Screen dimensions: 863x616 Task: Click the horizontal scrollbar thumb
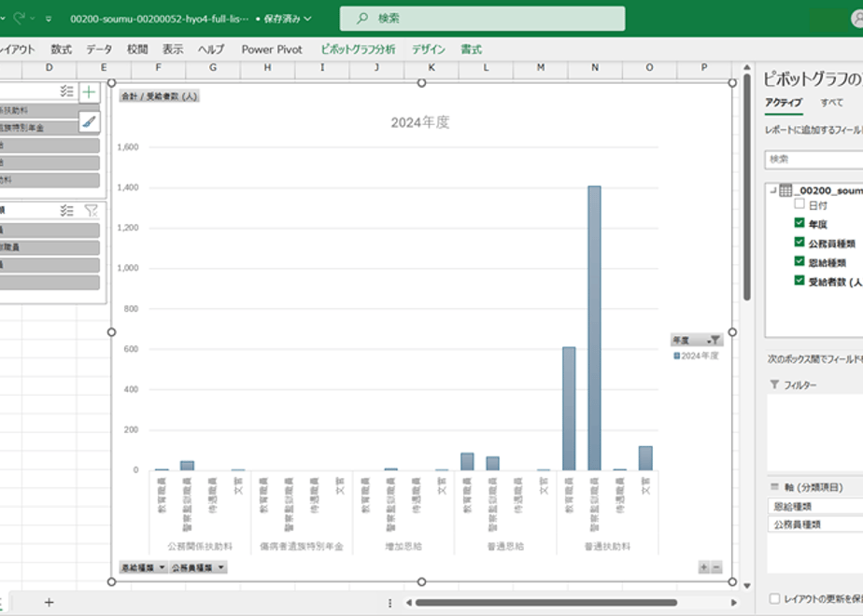(x=546, y=603)
